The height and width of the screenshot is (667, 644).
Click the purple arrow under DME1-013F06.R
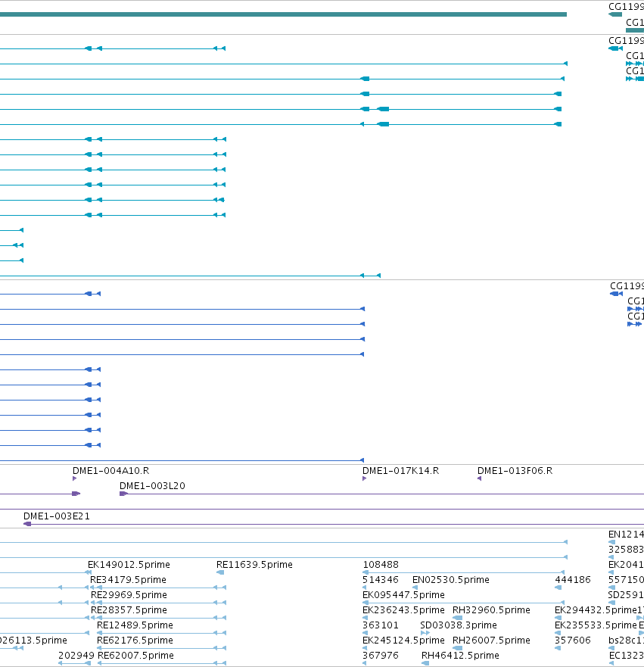pos(479,478)
